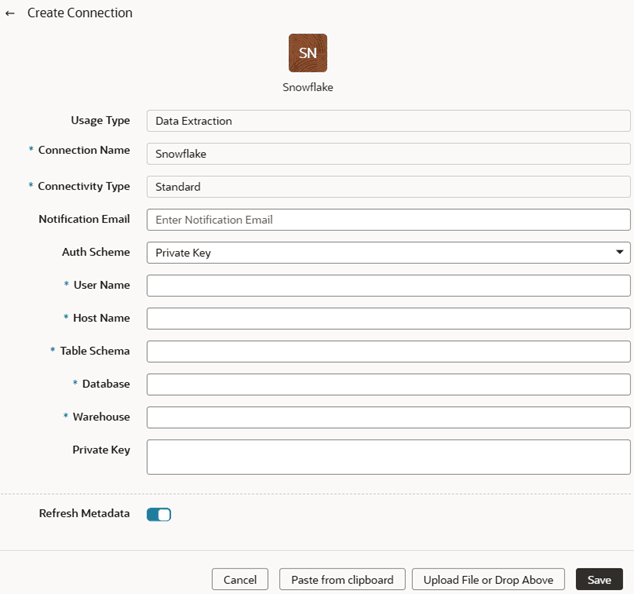Click the Connectivity Type Standard field

point(388,187)
